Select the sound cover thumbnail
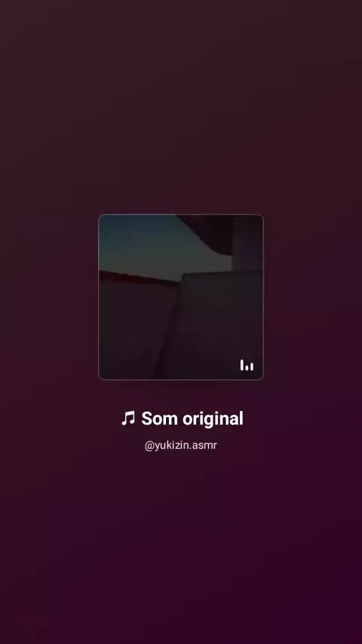This screenshot has height=644, width=362. coord(181,297)
